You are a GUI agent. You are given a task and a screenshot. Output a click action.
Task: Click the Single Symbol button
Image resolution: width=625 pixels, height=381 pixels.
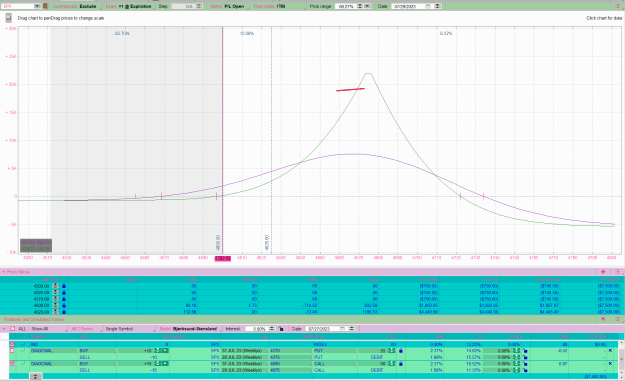[x=128, y=329]
